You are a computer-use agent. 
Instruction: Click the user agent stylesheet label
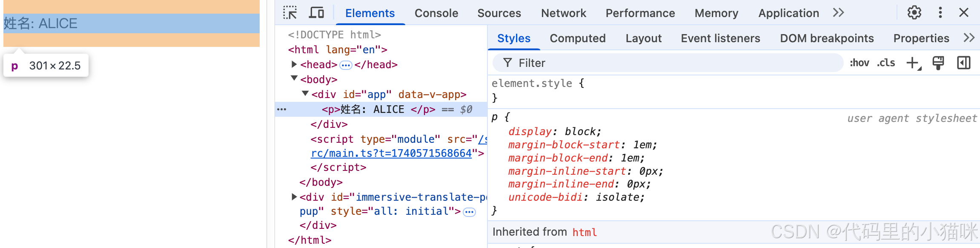click(x=912, y=118)
